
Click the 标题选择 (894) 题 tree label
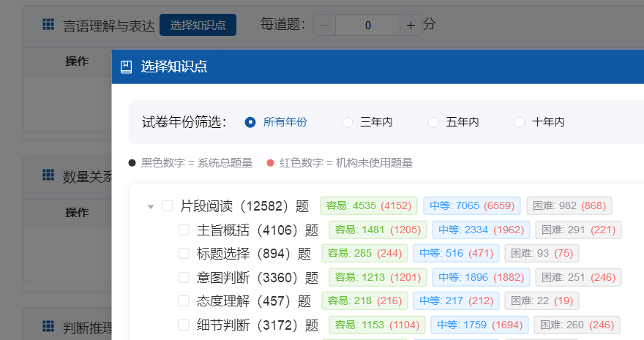254,254
